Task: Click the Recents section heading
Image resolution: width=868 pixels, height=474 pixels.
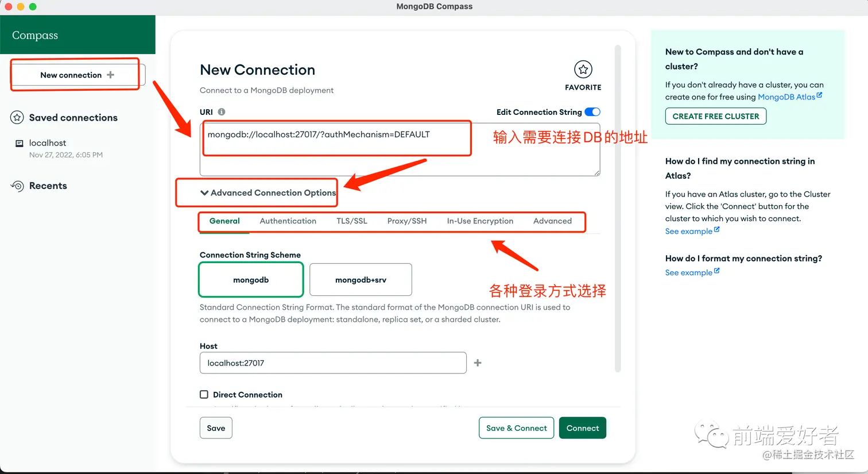Action: [x=48, y=186]
